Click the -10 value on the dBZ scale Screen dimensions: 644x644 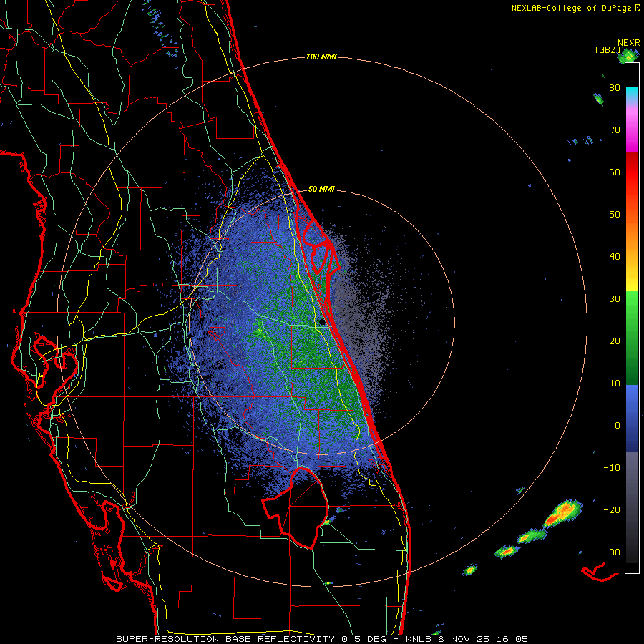(612, 468)
